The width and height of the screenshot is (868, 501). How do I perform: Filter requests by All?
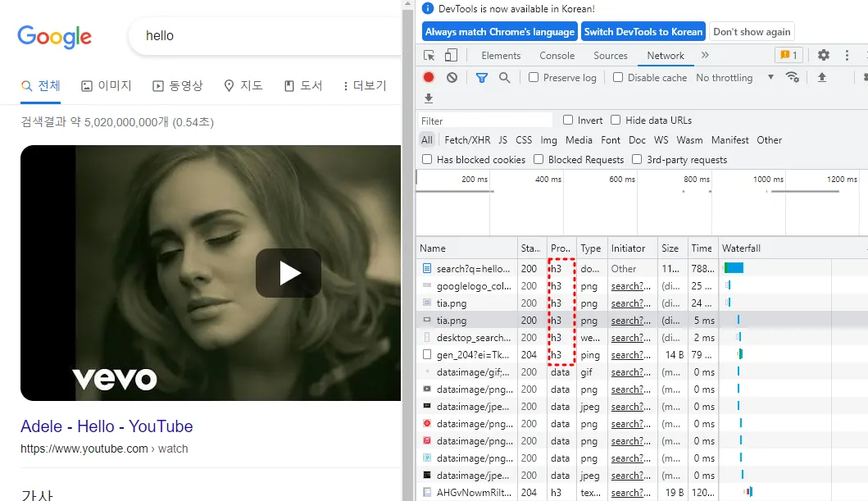tap(427, 140)
